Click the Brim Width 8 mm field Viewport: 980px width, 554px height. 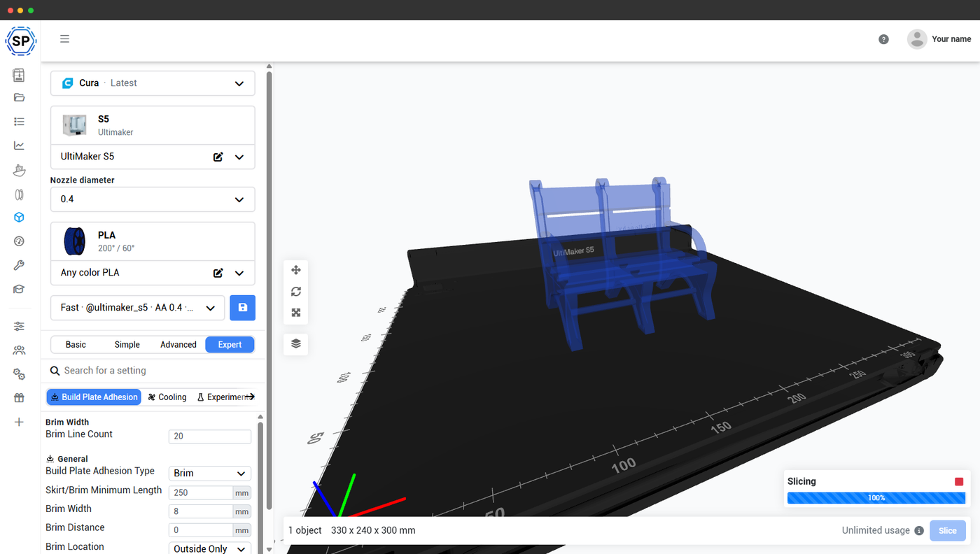click(201, 511)
